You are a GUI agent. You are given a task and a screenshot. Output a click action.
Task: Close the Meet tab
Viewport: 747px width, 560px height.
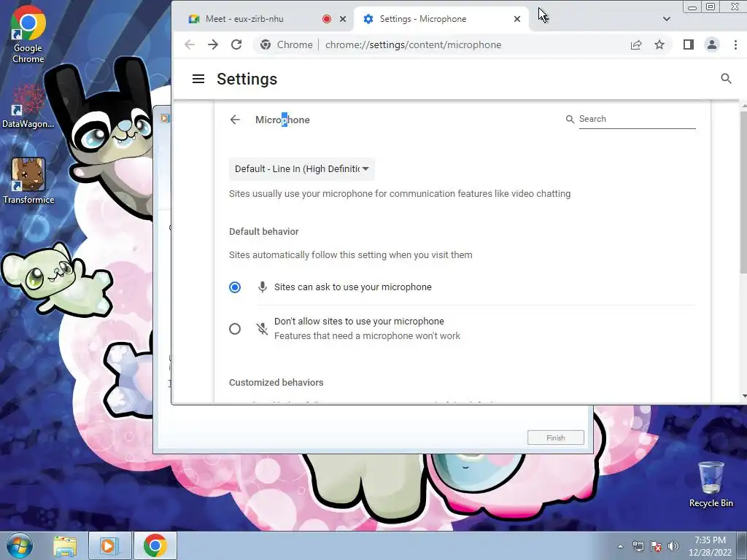[x=343, y=19]
